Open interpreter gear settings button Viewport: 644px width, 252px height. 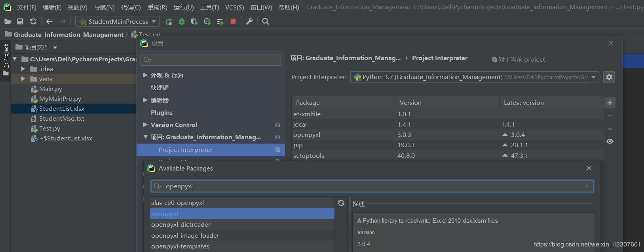click(609, 77)
